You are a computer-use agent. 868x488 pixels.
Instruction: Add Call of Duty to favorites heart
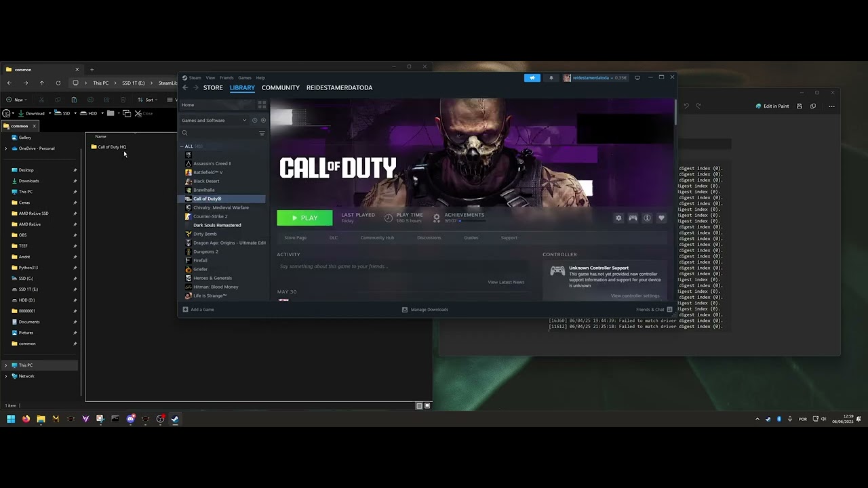(x=661, y=218)
